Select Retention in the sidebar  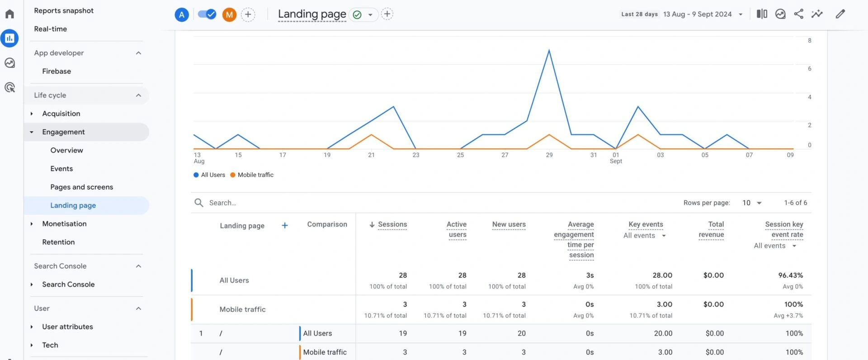click(x=58, y=242)
